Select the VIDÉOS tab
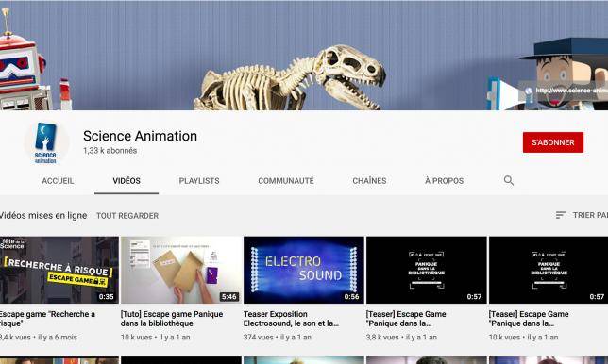The image size is (608, 364). 127,181
